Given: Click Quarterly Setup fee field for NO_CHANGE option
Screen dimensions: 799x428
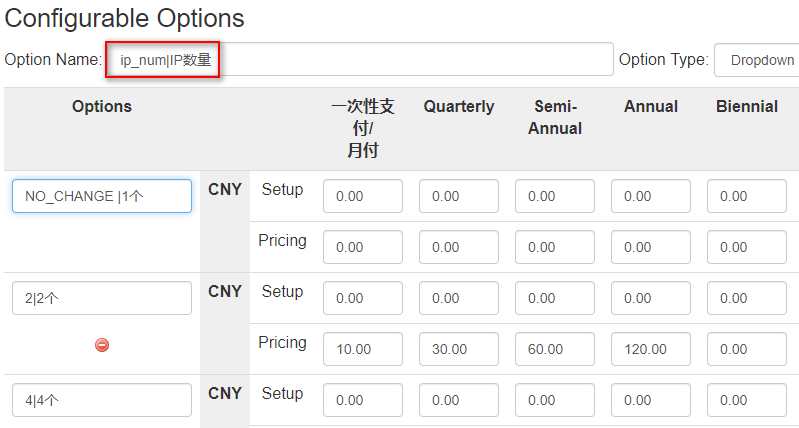Looking at the screenshot, I should click(459, 196).
